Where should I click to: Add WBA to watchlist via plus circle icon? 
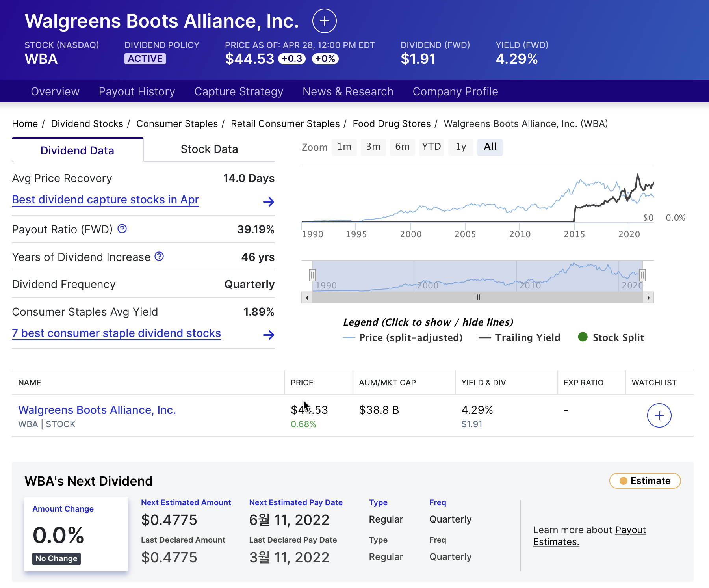[659, 415]
